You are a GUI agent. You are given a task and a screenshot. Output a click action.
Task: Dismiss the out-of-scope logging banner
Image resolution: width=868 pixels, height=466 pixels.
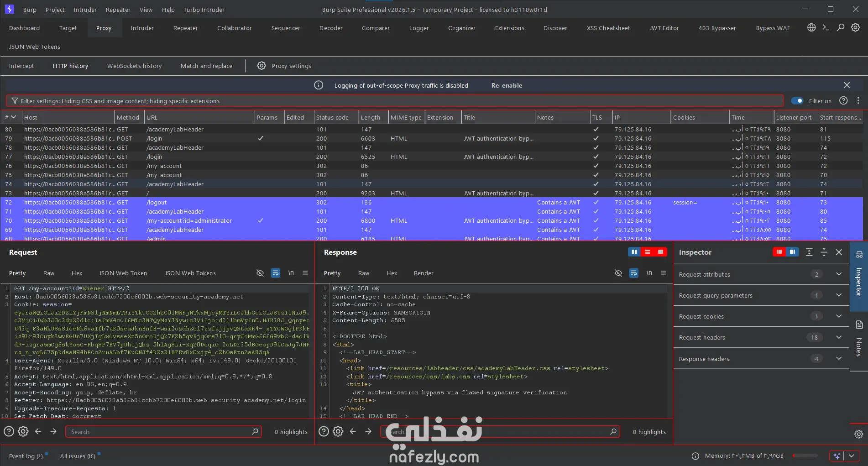click(847, 85)
